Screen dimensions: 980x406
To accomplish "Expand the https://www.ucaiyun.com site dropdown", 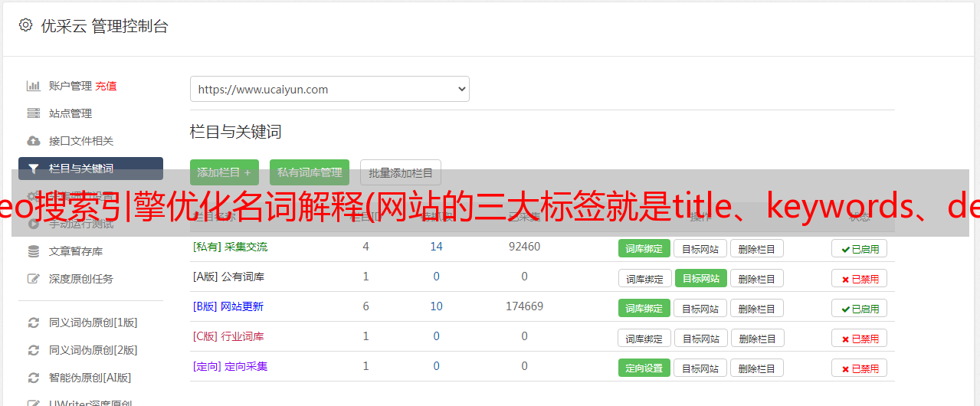I will click(329, 89).
